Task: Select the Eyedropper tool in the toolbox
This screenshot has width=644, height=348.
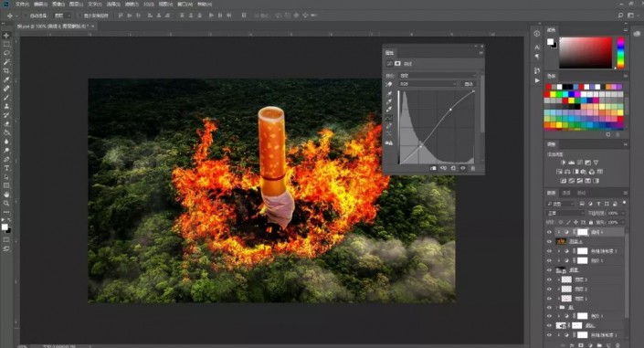Action: [x=6, y=79]
